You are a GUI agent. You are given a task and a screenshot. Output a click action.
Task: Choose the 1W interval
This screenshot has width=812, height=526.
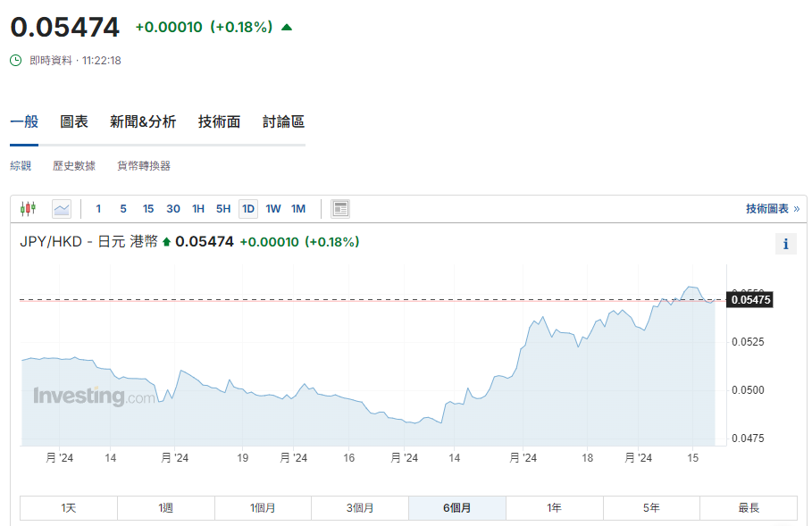[x=273, y=209]
